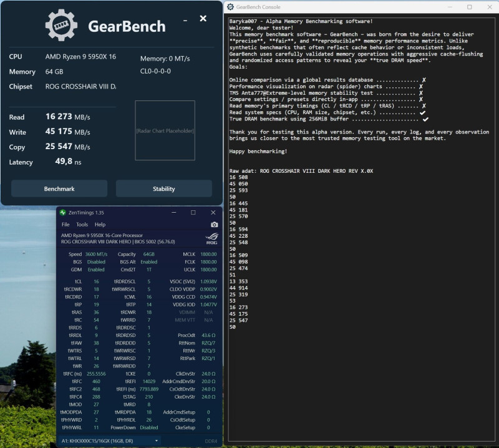499x448 pixels.
Task: Click the CPU name AMD Ryzen 9 5950X
Action: pyautogui.click(x=80, y=57)
